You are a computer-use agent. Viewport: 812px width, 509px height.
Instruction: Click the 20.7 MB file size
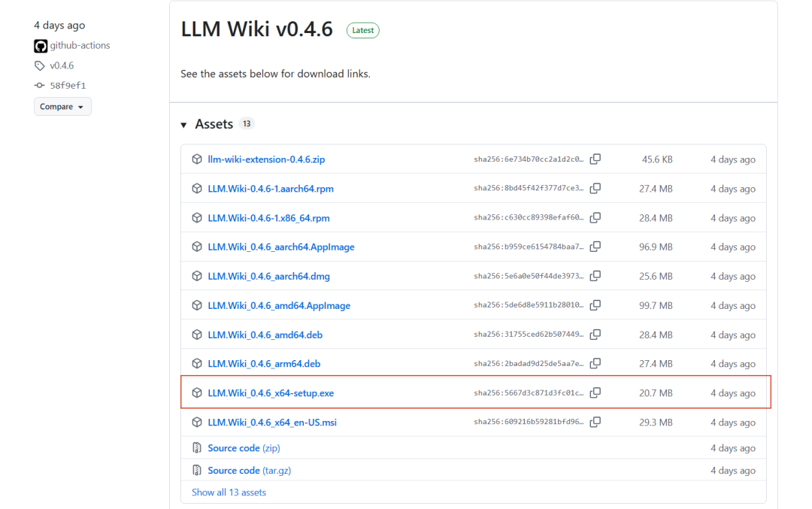point(656,393)
